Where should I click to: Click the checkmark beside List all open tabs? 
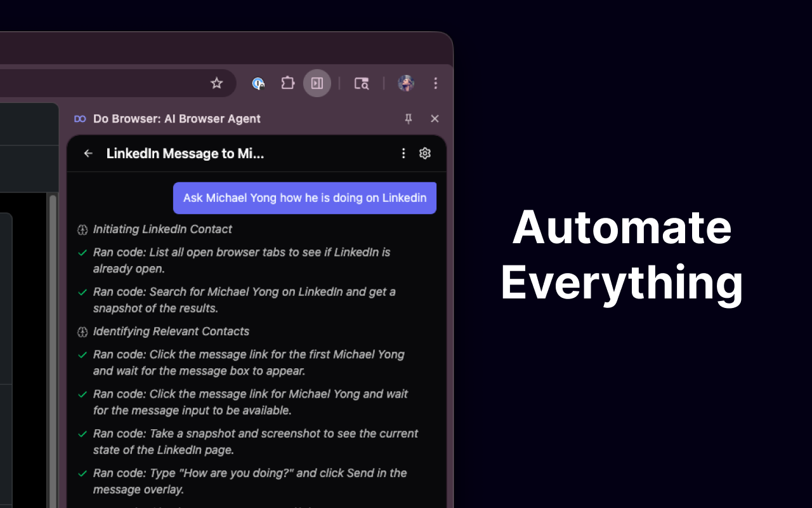coord(82,253)
